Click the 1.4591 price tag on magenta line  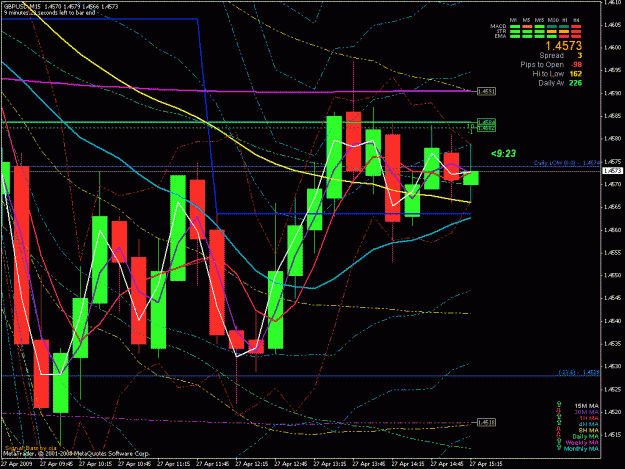[x=486, y=92]
